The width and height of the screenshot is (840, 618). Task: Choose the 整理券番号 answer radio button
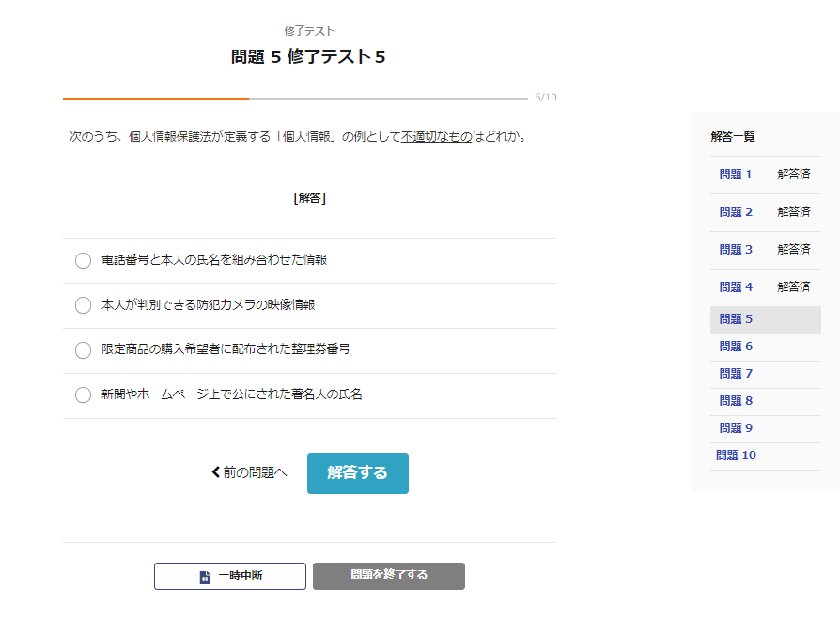83,349
